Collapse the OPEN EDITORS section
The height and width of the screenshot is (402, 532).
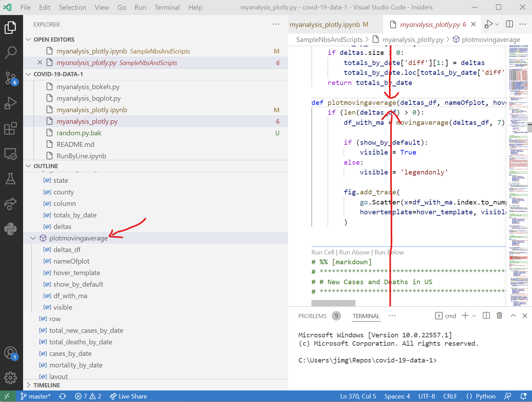click(x=29, y=40)
